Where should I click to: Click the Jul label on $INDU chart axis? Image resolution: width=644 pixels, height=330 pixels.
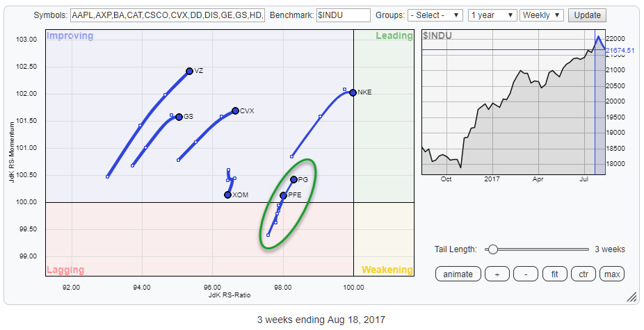pyautogui.click(x=583, y=179)
